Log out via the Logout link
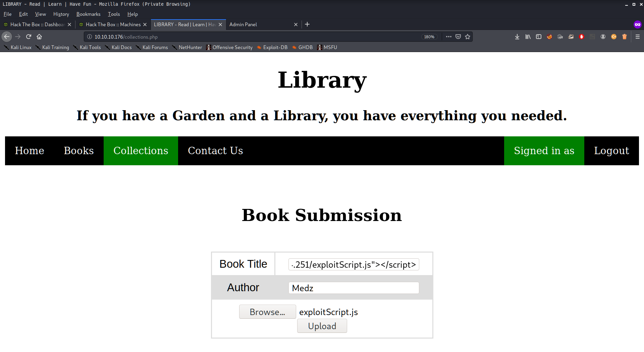 click(611, 151)
